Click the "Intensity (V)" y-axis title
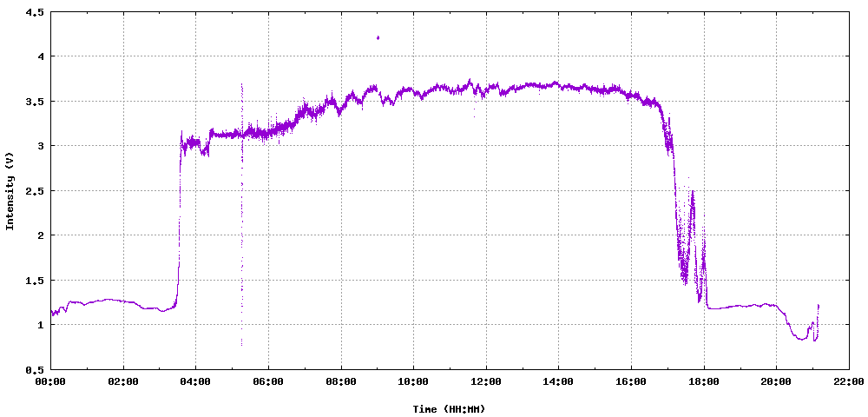The width and height of the screenshot is (868, 417). [10, 191]
